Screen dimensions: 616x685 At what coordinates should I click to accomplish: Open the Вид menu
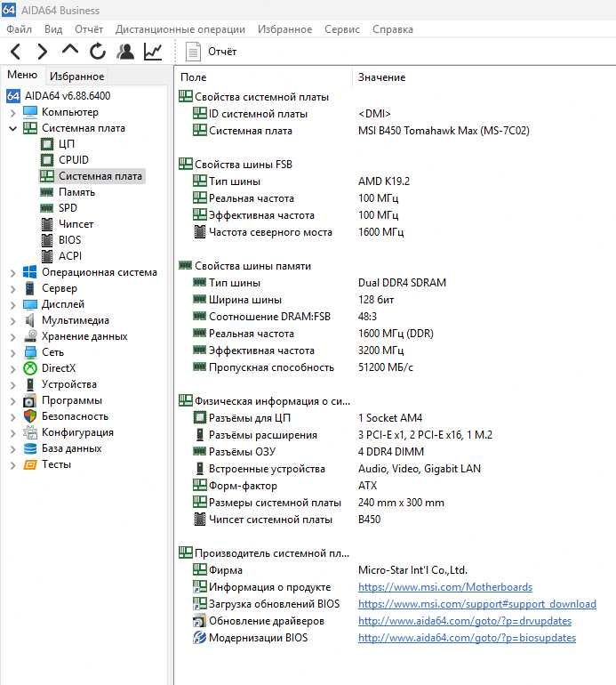tap(53, 29)
